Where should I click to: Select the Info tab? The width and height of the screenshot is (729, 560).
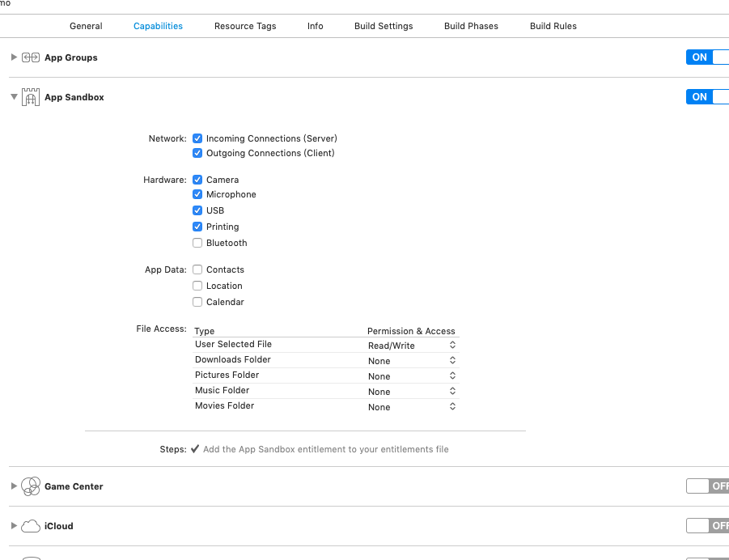tap(316, 26)
